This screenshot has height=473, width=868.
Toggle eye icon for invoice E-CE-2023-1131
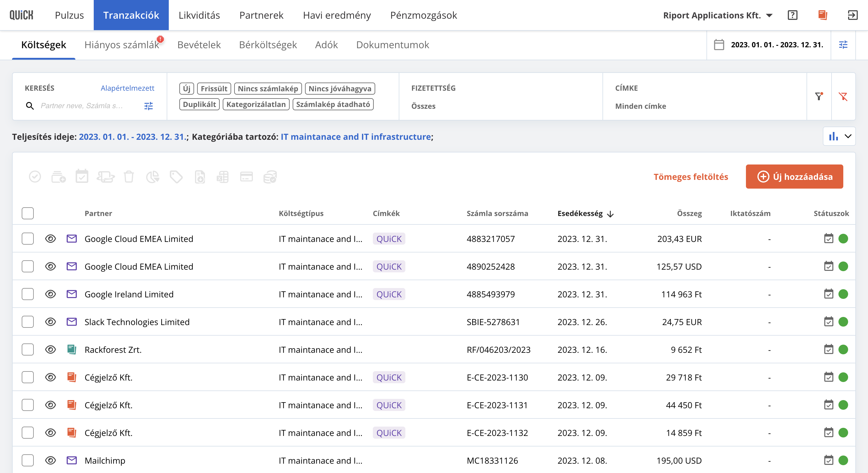(51, 405)
